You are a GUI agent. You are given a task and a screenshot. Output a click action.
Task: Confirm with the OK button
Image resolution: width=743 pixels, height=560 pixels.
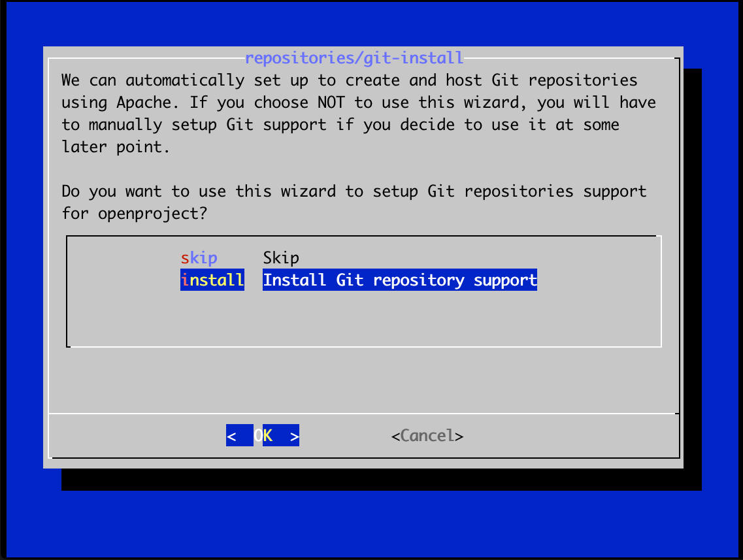click(x=263, y=435)
